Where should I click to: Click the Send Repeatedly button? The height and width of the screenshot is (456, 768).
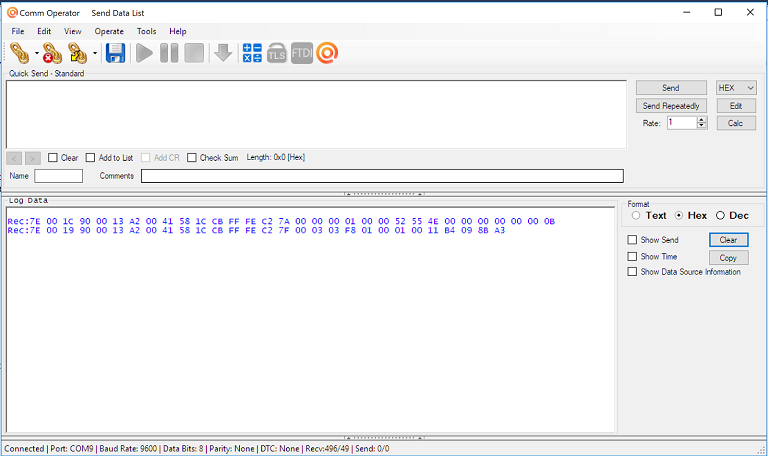(x=671, y=106)
